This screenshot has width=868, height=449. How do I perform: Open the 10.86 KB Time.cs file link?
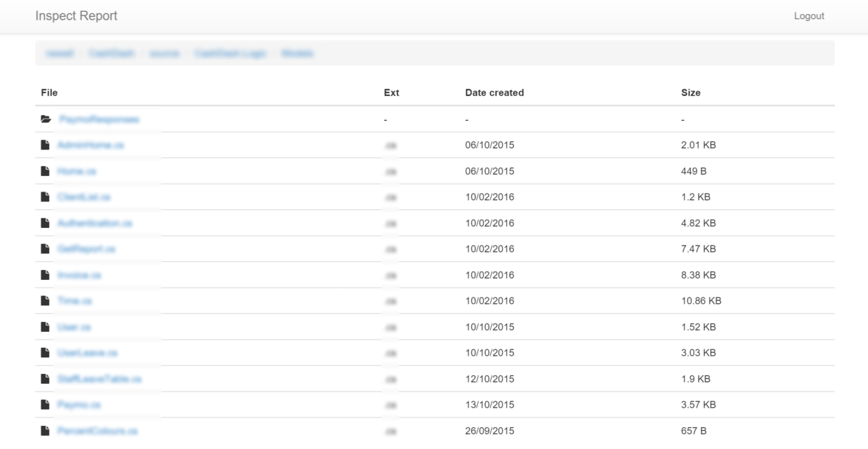click(x=75, y=301)
